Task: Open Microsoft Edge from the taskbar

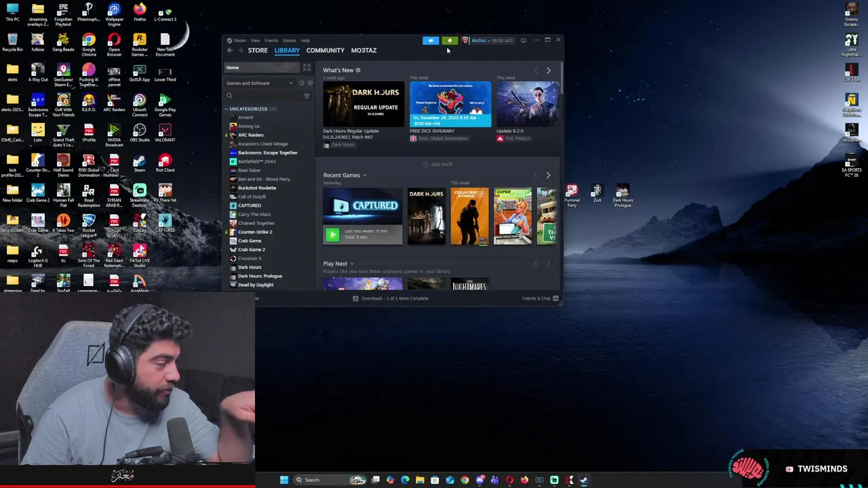Action: click(405, 480)
